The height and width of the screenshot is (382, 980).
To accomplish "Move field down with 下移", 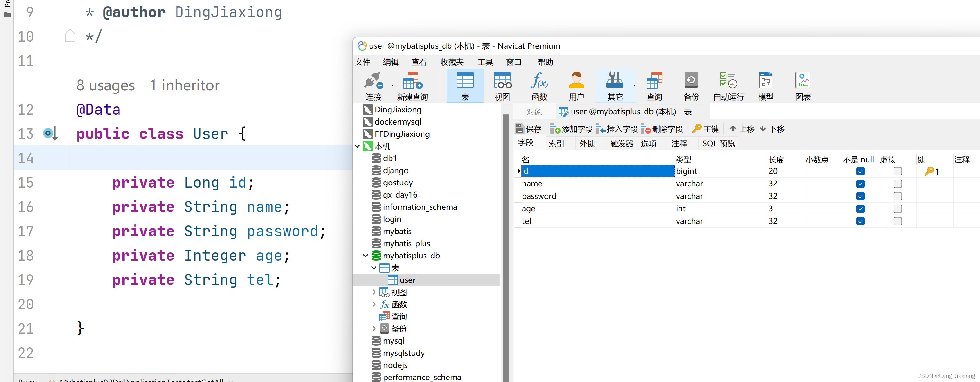I will pyautogui.click(x=772, y=129).
